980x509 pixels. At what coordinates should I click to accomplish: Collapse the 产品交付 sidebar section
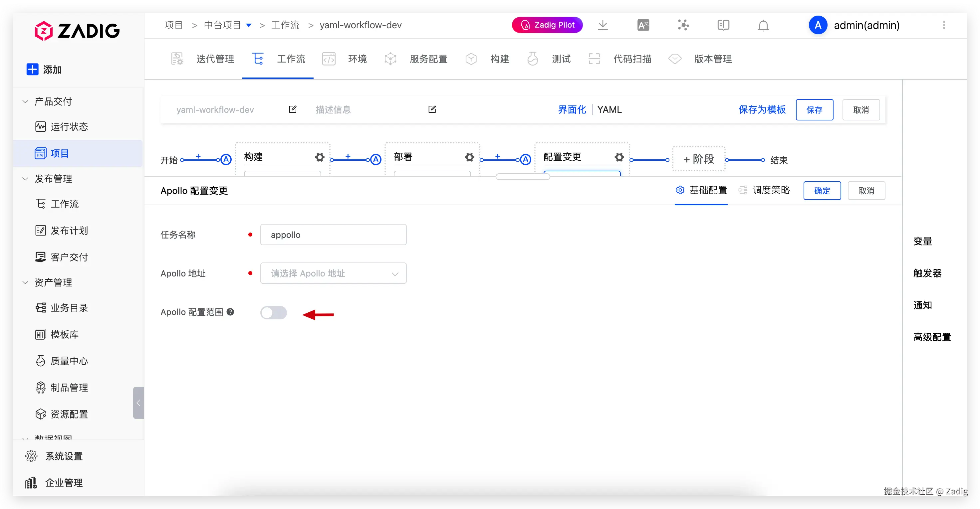click(x=26, y=101)
